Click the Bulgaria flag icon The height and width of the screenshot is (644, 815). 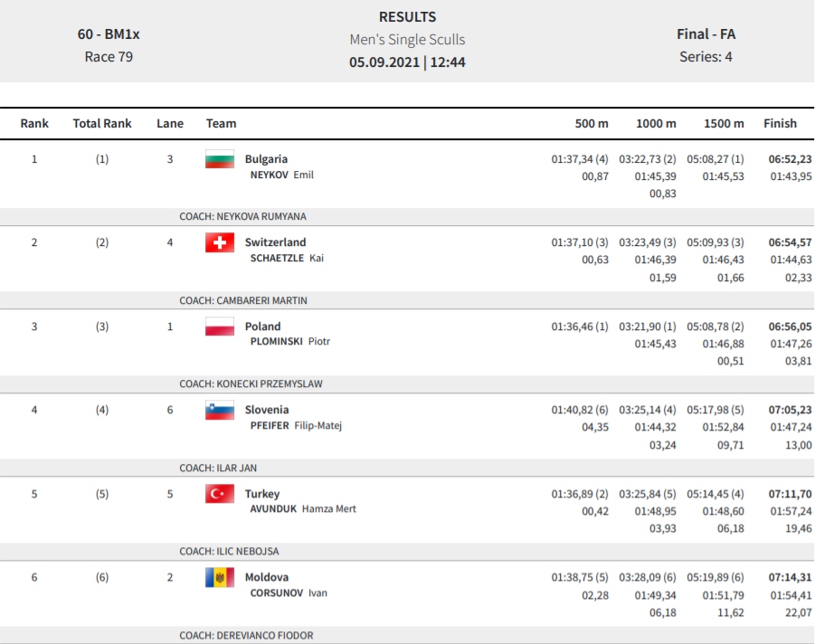click(219, 159)
